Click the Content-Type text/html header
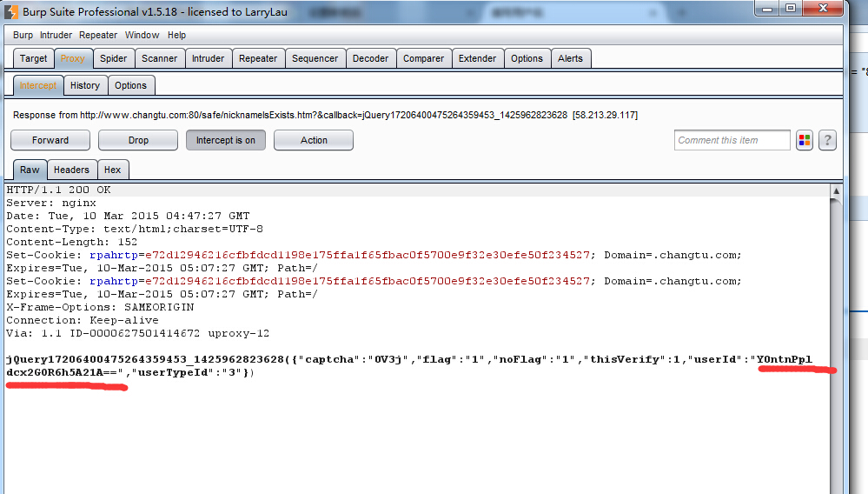This screenshot has height=494, width=868. (x=135, y=230)
